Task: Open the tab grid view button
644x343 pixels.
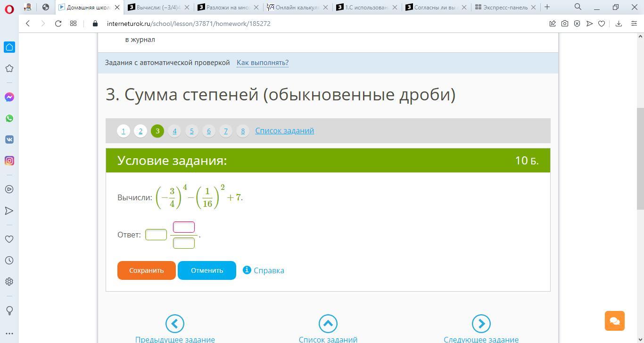Action: click(x=73, y=24)
